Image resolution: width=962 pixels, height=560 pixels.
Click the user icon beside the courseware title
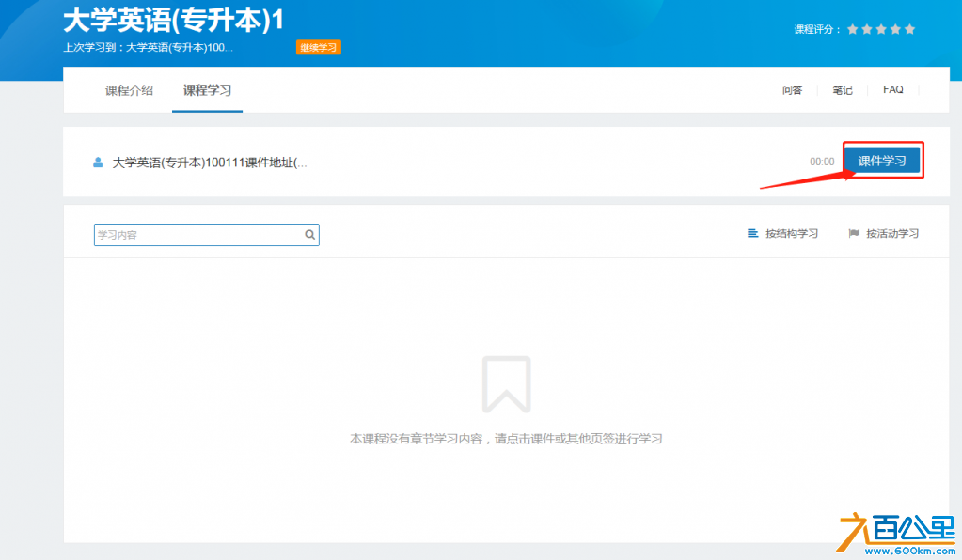click(98, 163)
